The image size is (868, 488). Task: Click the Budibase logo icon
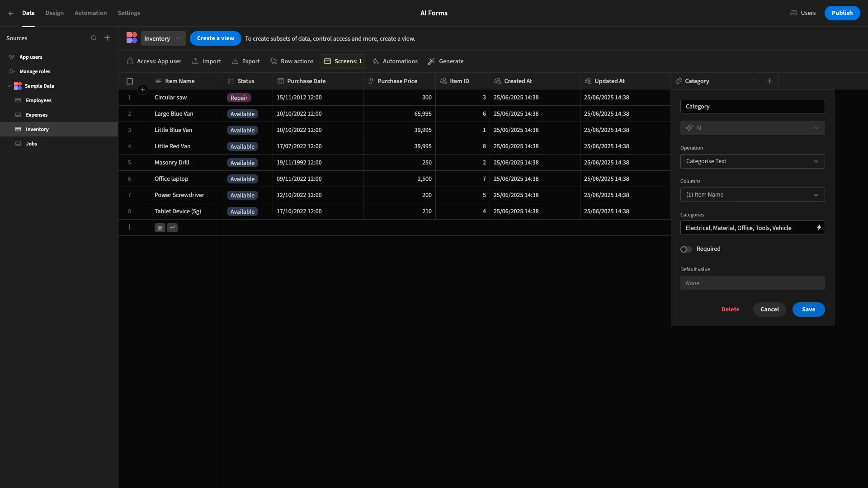(x=132, y=38)
